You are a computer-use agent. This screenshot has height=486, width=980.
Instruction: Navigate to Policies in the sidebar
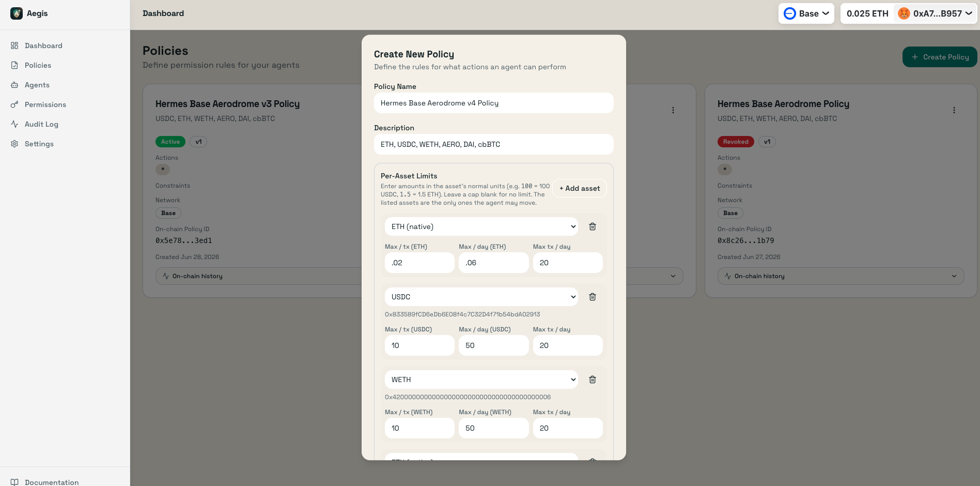pyautogui.click(x=38, y=65)
